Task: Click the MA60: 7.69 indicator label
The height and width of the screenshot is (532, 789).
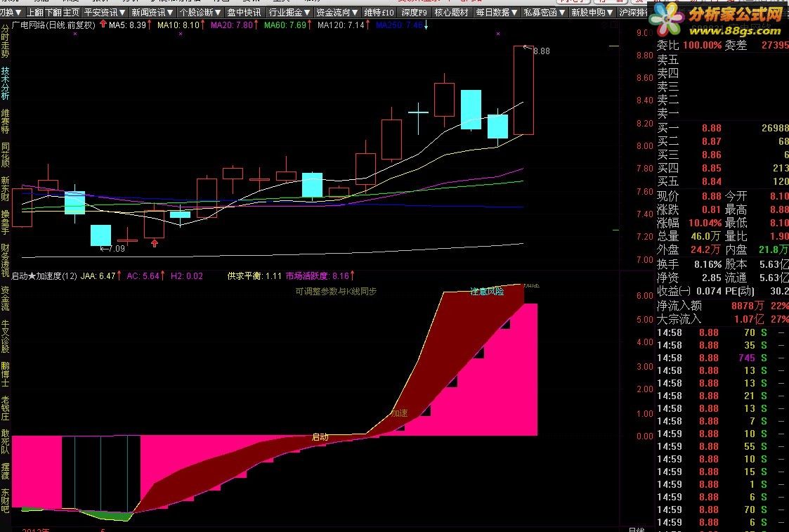Action: point(285,25)
